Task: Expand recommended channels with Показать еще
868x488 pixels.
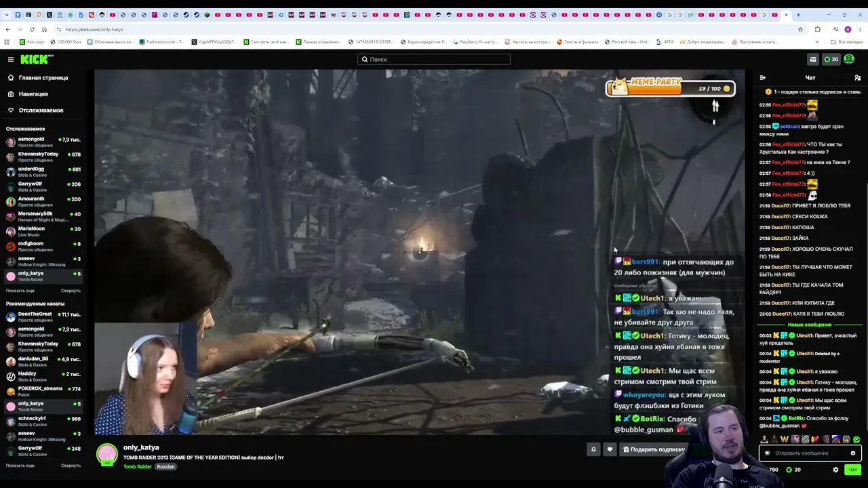Action: pos(20,466)
